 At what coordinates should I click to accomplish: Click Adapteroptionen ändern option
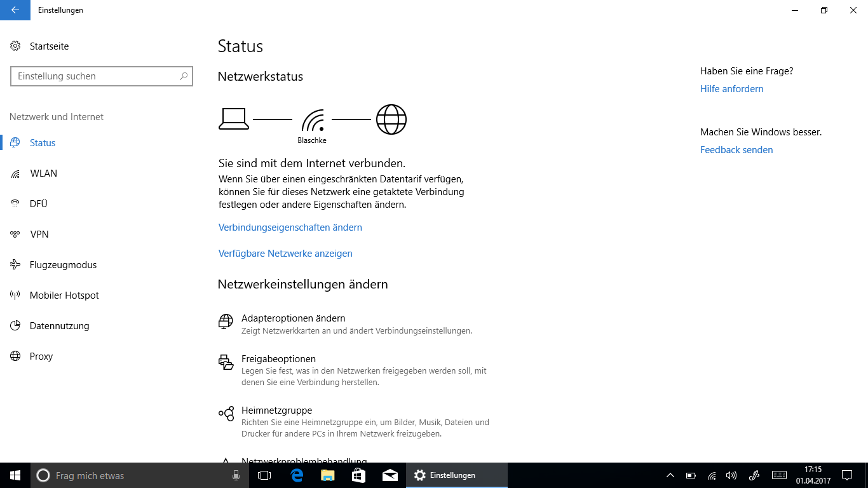coord(293,318)
